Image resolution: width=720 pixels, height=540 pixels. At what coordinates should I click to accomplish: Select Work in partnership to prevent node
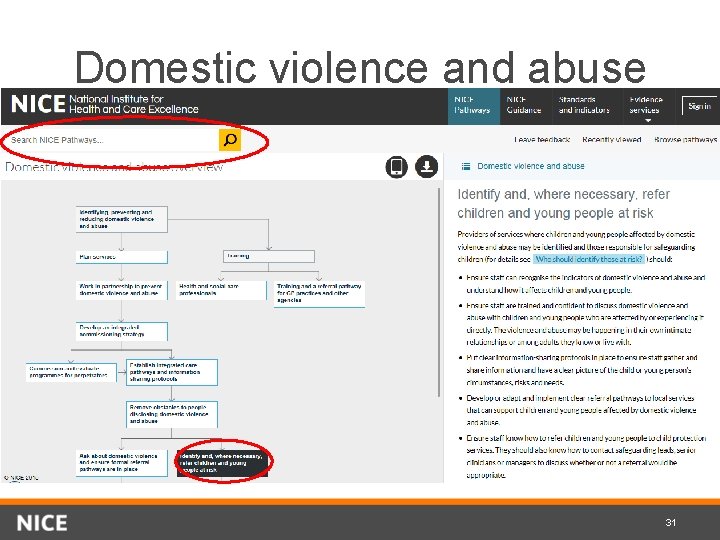pyautogui.click(x=122, y=290)
